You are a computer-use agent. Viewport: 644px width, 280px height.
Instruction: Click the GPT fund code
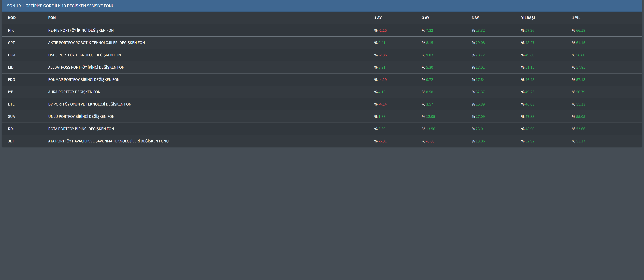coord(11,43)
